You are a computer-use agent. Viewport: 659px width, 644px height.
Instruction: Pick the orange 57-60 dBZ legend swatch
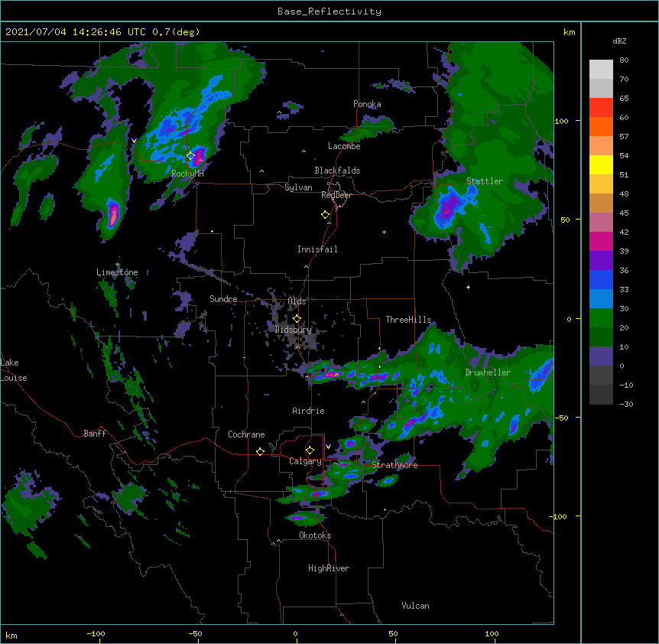(601, 126)
